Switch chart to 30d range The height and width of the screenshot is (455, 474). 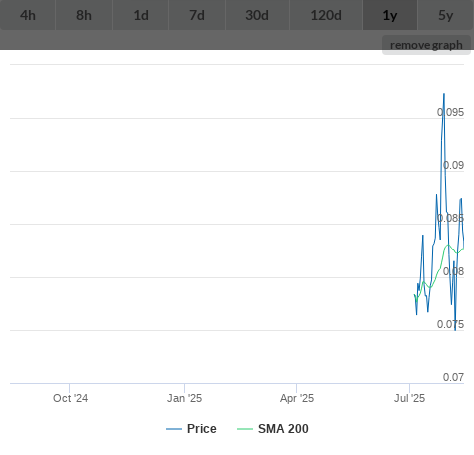257,15
